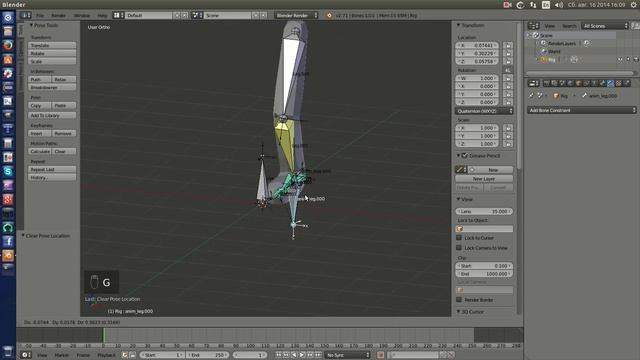Viewport: 640px width, 360px height.
Task: Click the Translate button in Pose Tools
Action: (52, 45)
